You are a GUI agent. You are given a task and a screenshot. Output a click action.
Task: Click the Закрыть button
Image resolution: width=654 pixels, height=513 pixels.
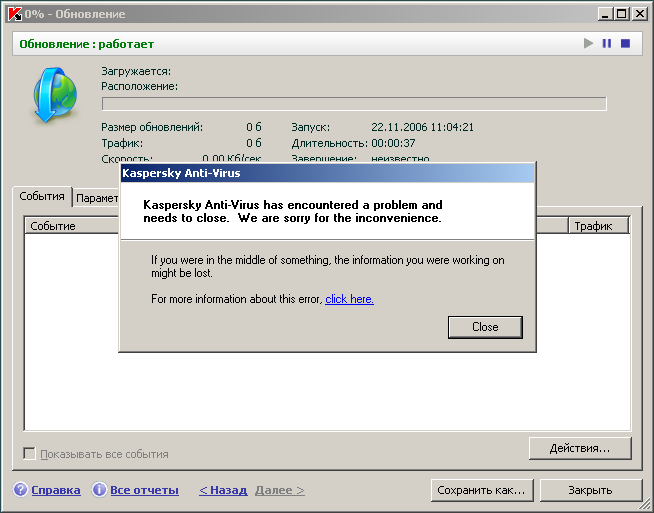click(x=591, y=490)
